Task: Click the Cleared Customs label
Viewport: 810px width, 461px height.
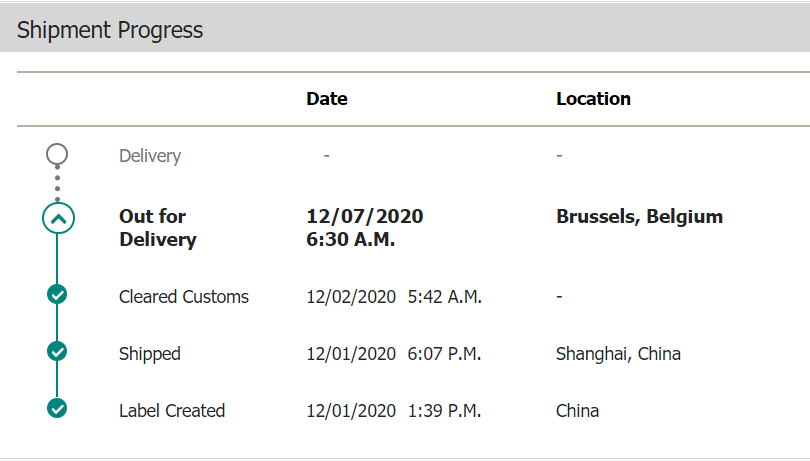Action: click(184, 297)
